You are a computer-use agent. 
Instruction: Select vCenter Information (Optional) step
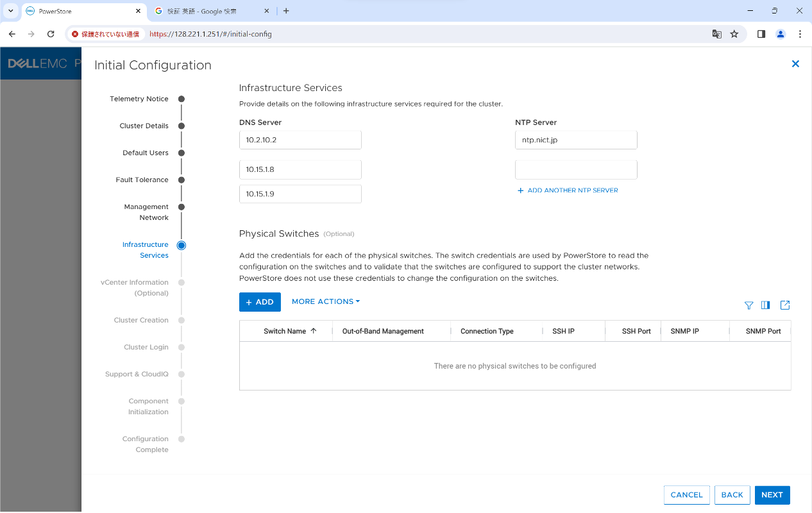(x=135, y=288)
